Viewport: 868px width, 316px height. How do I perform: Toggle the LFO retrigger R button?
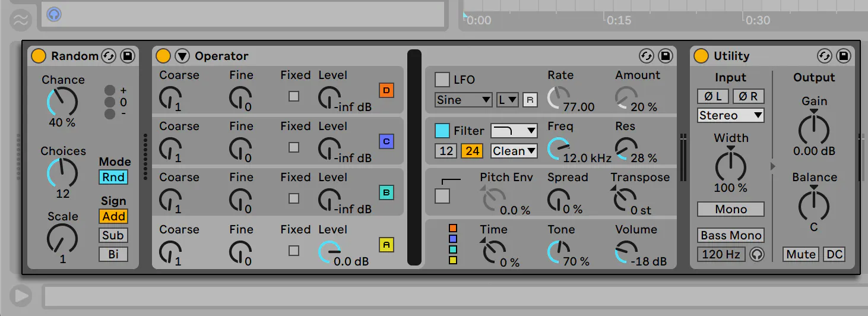[530, 100]
